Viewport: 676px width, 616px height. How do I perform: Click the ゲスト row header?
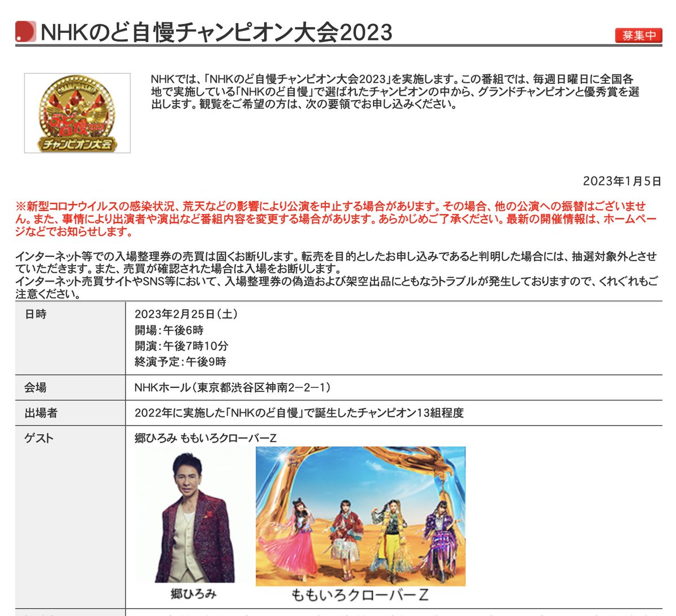[70, 517]
